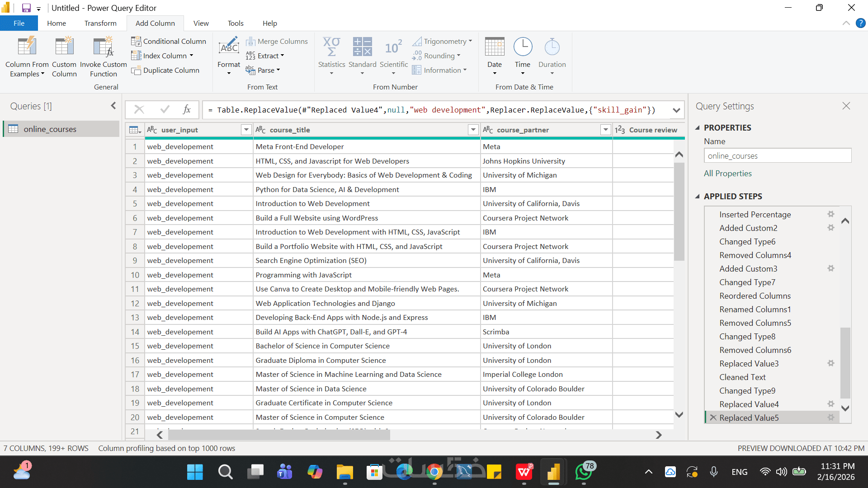The height and width of the screenshot is (488, 868).
Task: Click the All Properties link
Action: 727,174
